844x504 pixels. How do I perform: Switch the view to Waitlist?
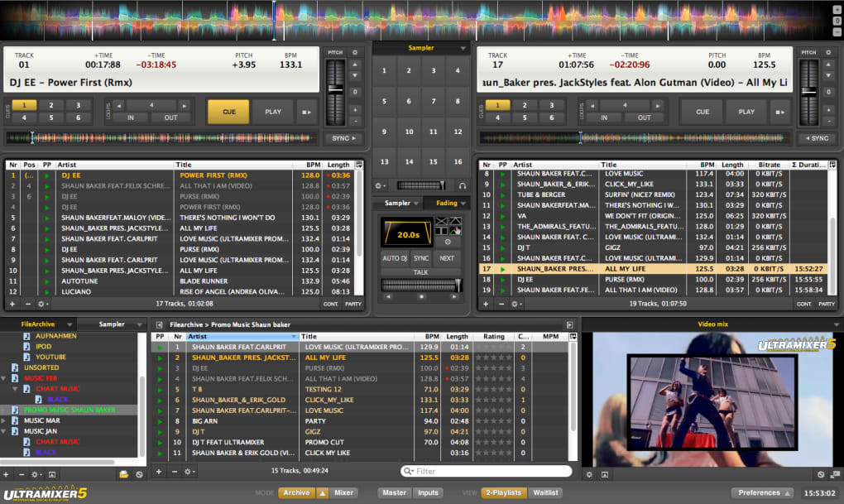[544, 492]
